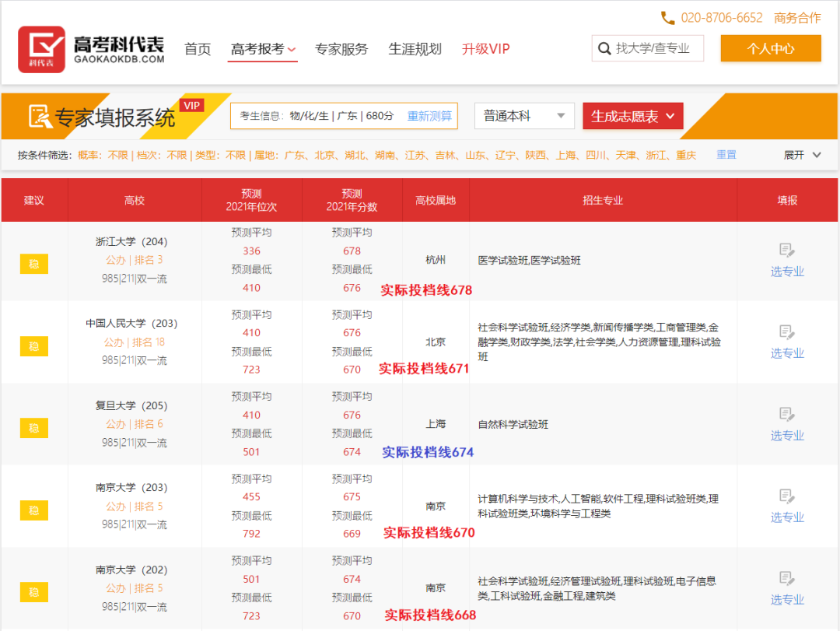Open the 生成志愿表 dropdown button
Viewport: 840px width, 631px height.
click(x=632, y=116)
